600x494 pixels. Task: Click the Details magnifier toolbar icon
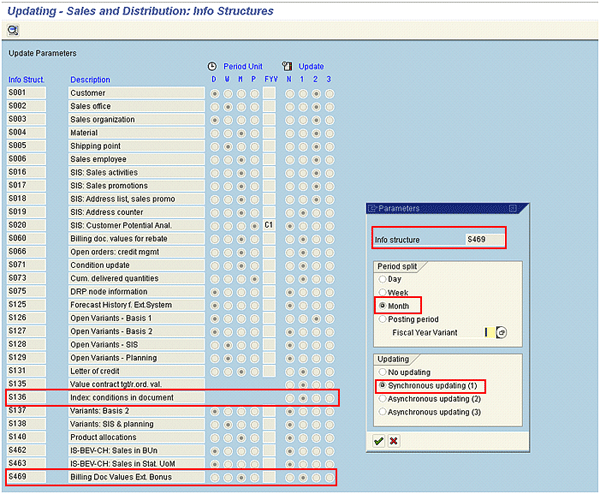click(x=13, y=31)
